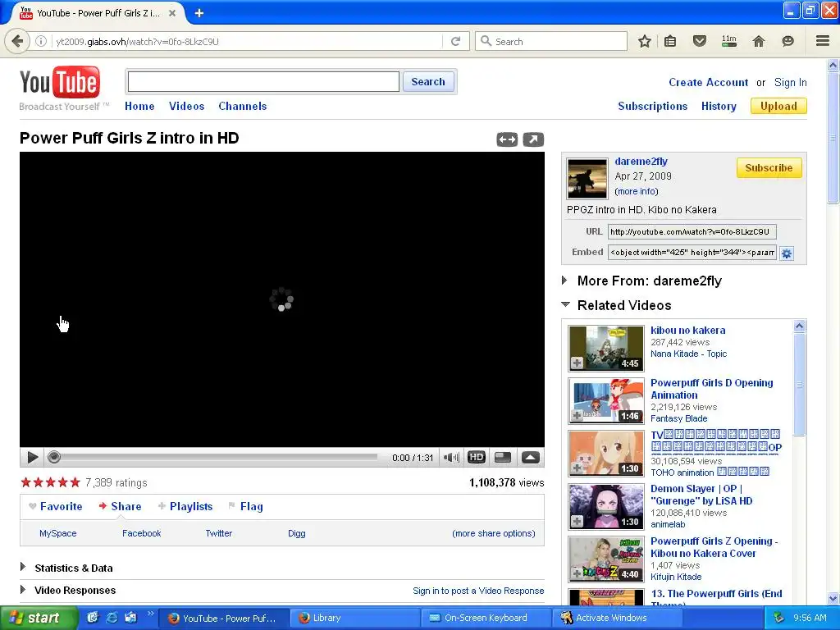Open embed customization gear icon
This screenshot has height=630, width=840.
pyautogui.click(x=787, y=253)
